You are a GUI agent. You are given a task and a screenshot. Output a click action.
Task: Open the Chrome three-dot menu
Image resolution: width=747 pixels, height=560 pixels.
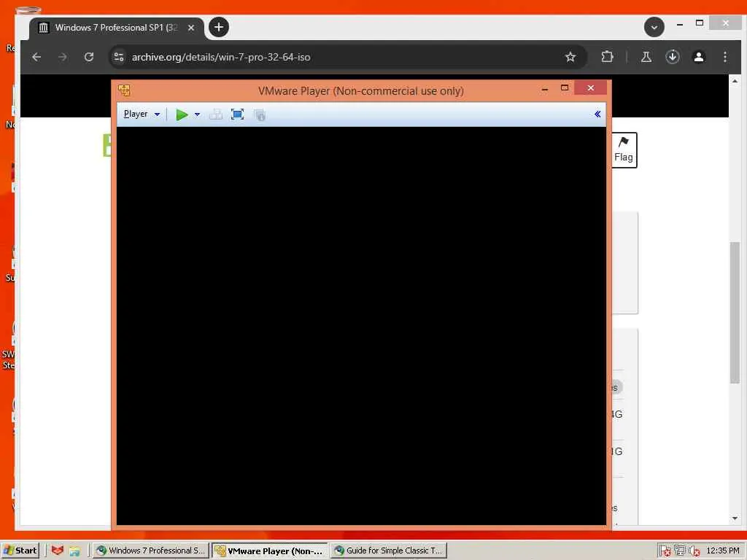click(x=724, y=57)
